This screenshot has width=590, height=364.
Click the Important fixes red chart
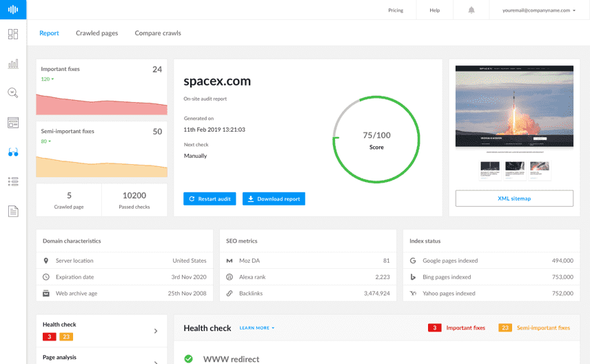point(101,104)
